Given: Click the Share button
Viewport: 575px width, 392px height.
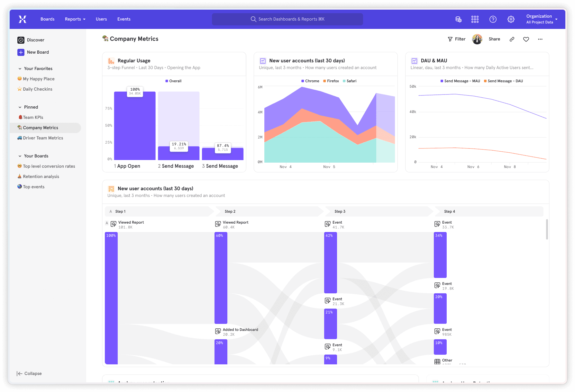Looking at the screenshot, I should pyautogui.click(x=494, y=39).
